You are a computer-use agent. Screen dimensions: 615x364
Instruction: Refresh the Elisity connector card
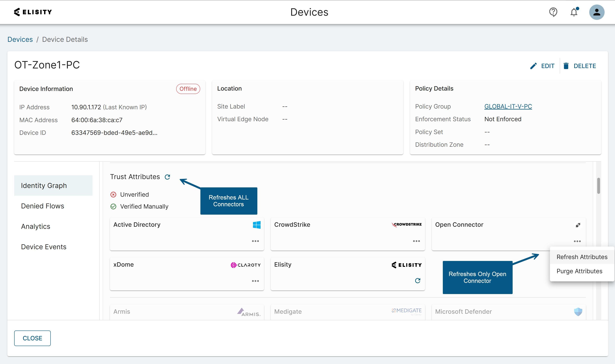418,281
